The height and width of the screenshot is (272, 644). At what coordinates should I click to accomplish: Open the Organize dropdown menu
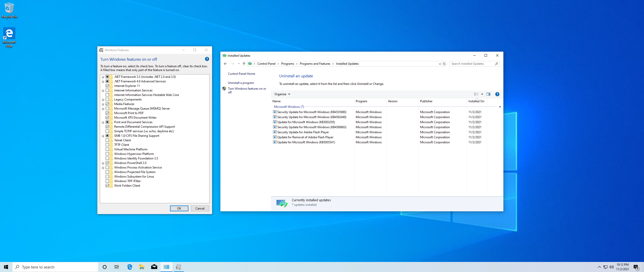click(x=282, y=94)
